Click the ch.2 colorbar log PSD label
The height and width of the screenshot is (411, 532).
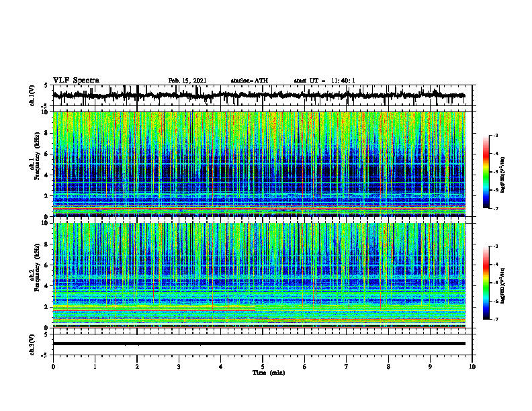pyautogui.click(x=504, y=285)
